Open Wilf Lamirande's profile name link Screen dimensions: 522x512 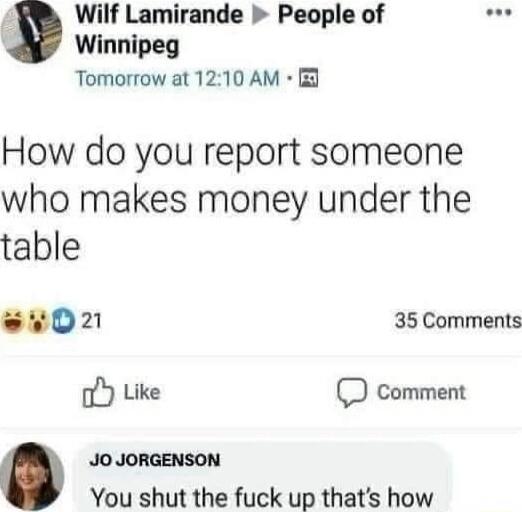(x=159, y=15)
